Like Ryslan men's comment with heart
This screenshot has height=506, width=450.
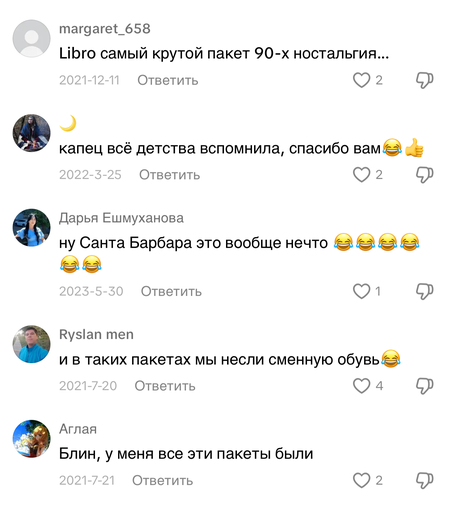tap(362, 386)
